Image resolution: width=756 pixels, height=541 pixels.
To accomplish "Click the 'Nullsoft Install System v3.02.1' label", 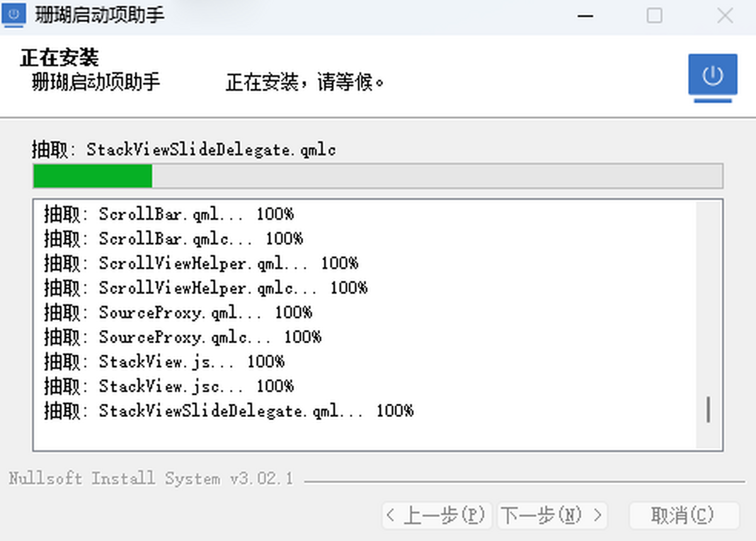I will pos(151,479).
